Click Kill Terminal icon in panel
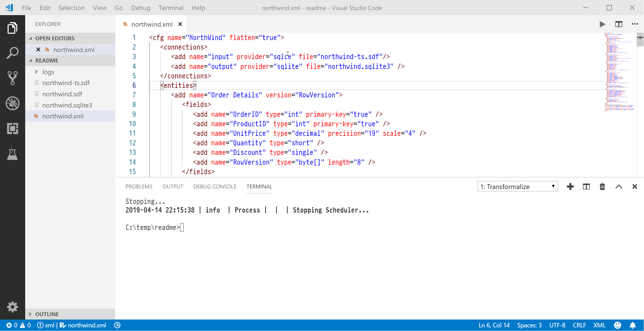644x331 pixels. point(602,186)
